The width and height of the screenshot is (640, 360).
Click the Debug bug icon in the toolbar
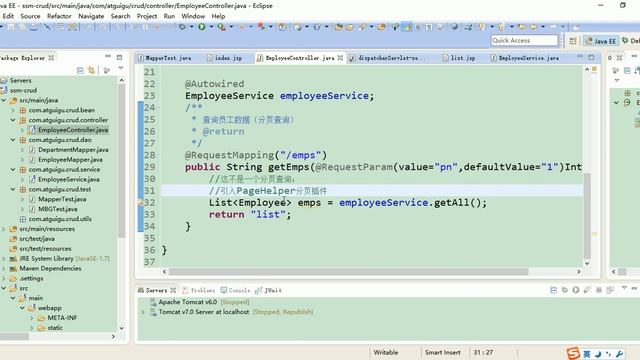click(x=182, y=27)
